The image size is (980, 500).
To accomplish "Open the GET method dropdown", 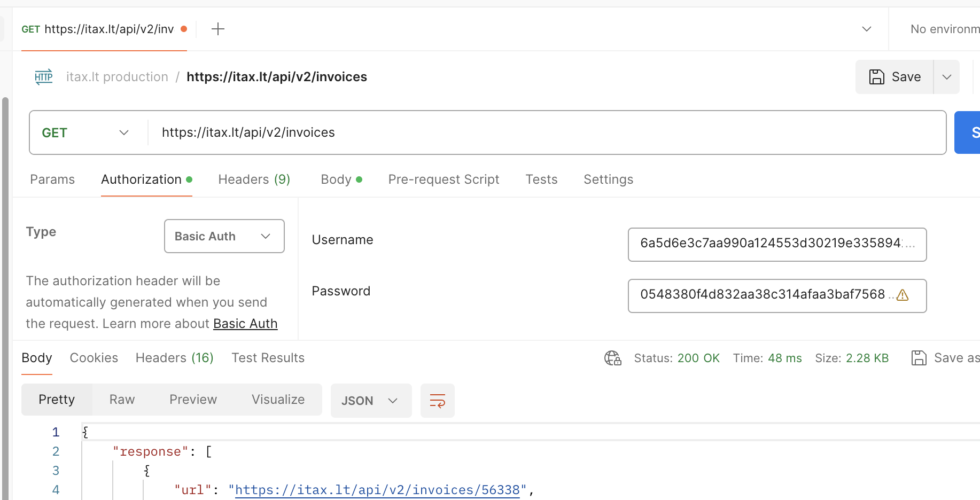I will coord(85,132).
